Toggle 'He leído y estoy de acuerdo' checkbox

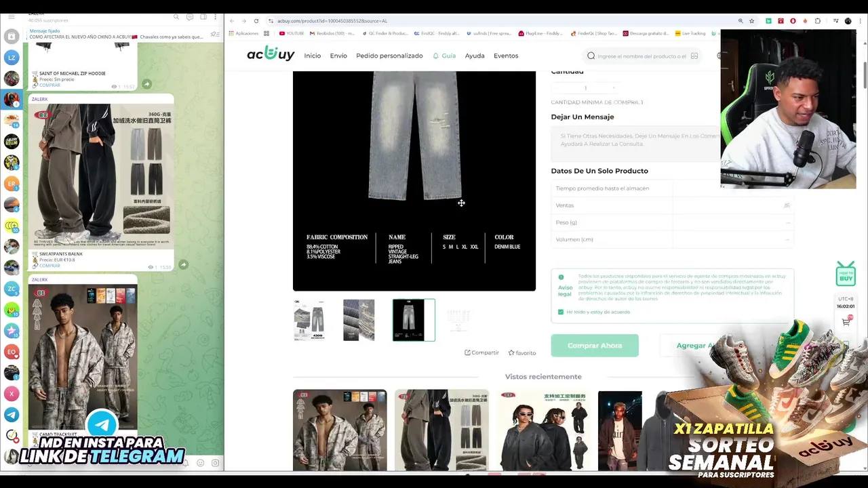click(561, 312)
